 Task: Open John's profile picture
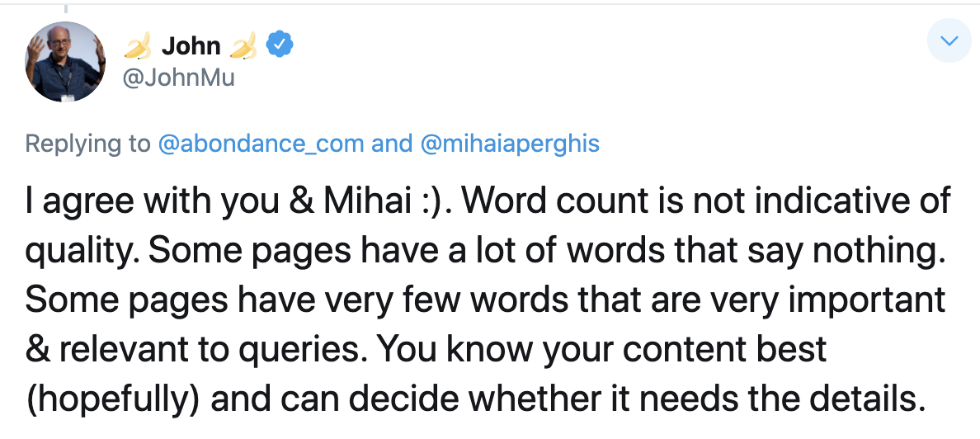(x=66, y=61)
